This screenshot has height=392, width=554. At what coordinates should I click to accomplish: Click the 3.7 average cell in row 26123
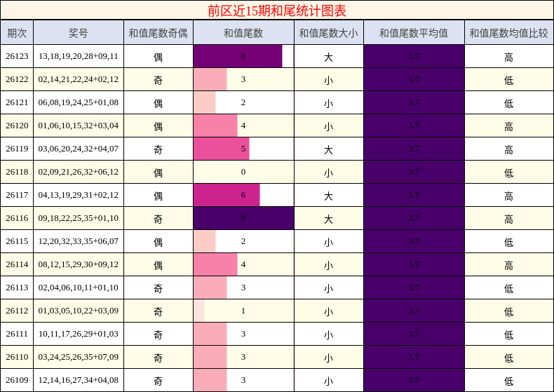[x=414, y=56]
